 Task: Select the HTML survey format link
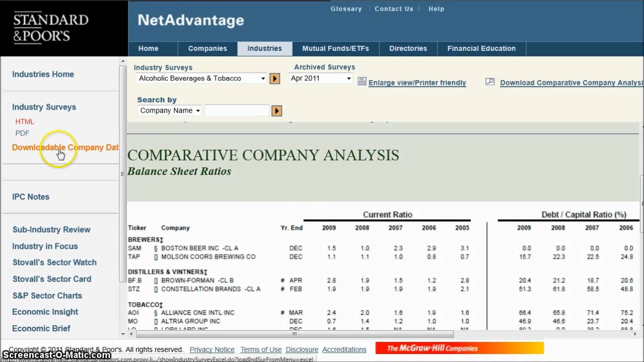pyautogui.click(x=25, y=122)
